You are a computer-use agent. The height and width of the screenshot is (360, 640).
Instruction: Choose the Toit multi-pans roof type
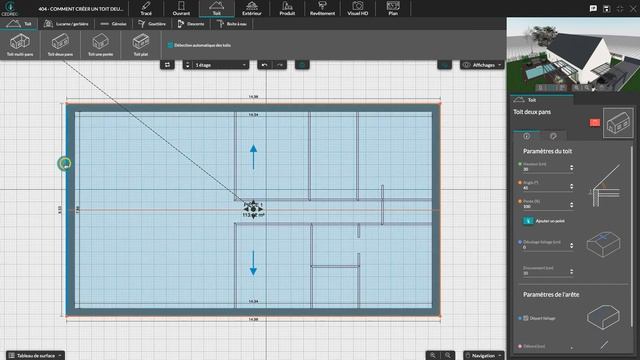pos(20,45)
